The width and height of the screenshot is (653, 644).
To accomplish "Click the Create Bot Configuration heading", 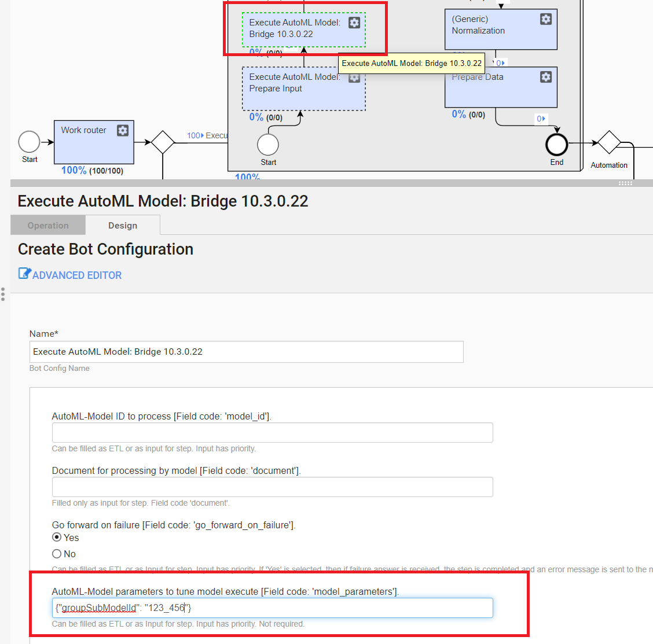I will tap(105, 249).
